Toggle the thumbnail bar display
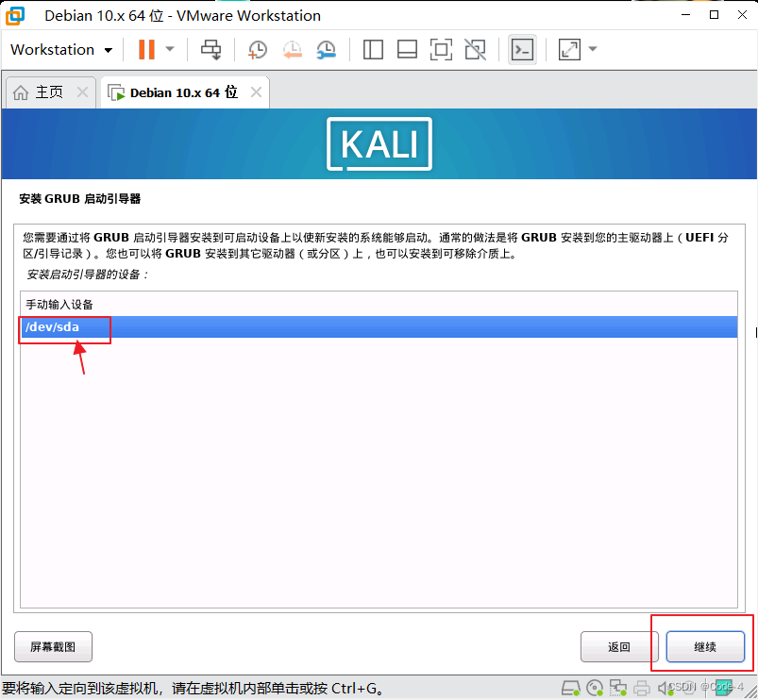 point(407,49)
